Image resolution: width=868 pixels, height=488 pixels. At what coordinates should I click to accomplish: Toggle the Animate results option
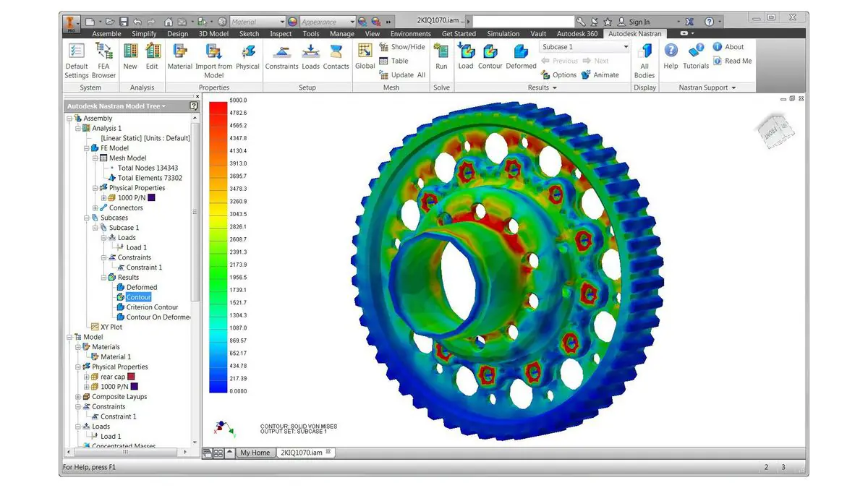click(600, 74)
